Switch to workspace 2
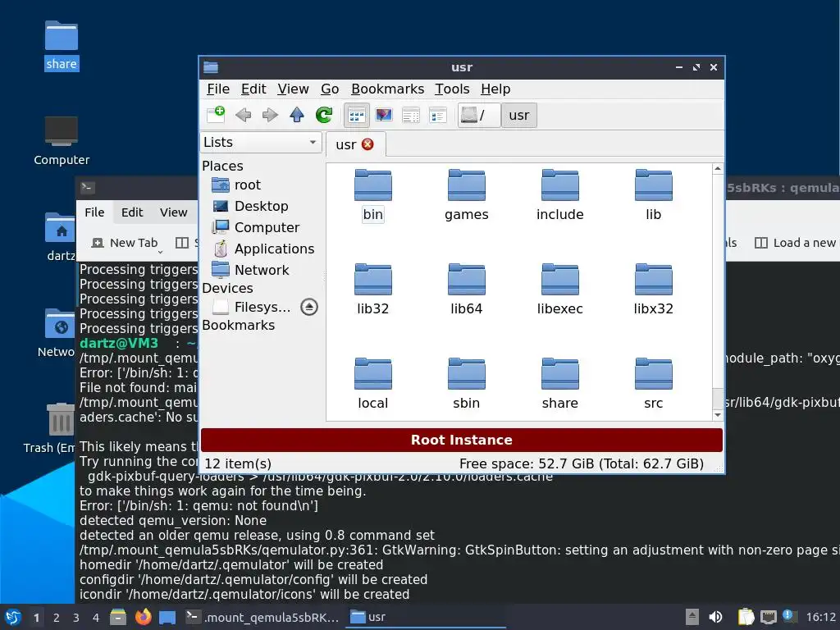 [57, 618]
